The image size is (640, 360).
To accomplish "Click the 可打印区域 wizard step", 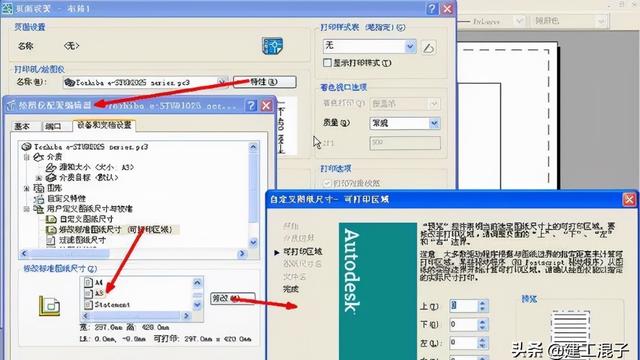I will (302, 251).
